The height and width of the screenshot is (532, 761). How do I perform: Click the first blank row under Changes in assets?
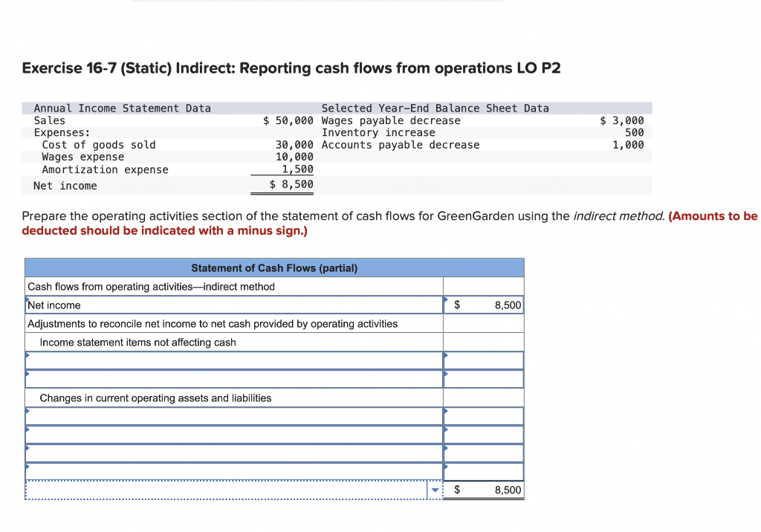[230, 416]
